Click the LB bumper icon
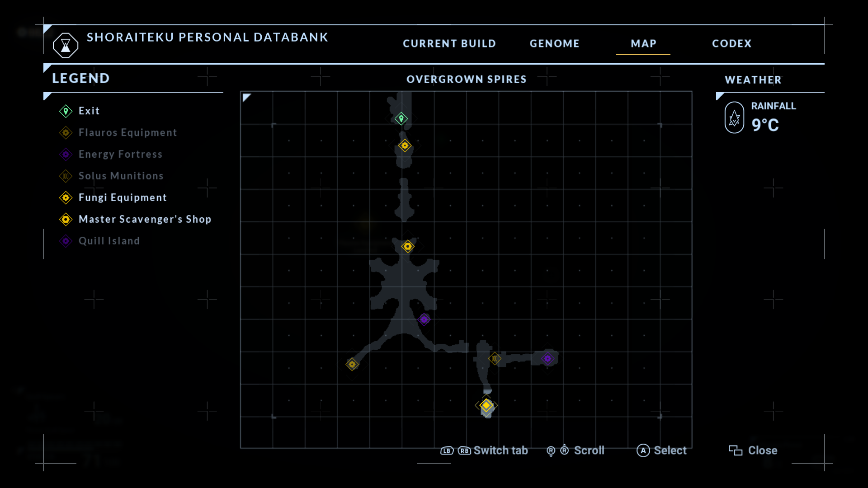 [x=447, y=450]
